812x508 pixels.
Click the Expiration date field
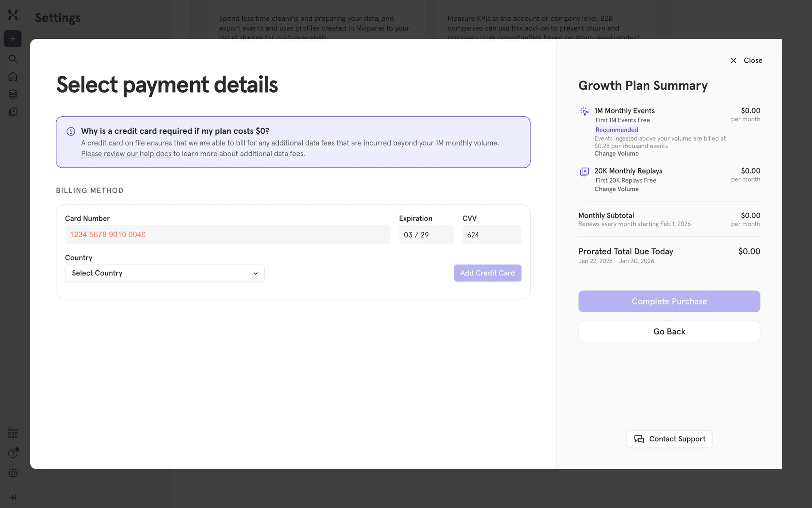[x=426, y=235]
